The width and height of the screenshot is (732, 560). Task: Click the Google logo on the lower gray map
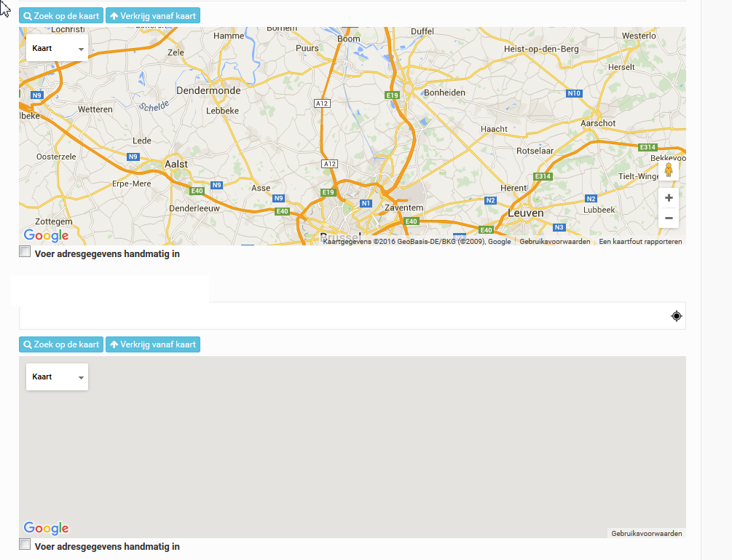pyautogui.click(x=46, y=528)
